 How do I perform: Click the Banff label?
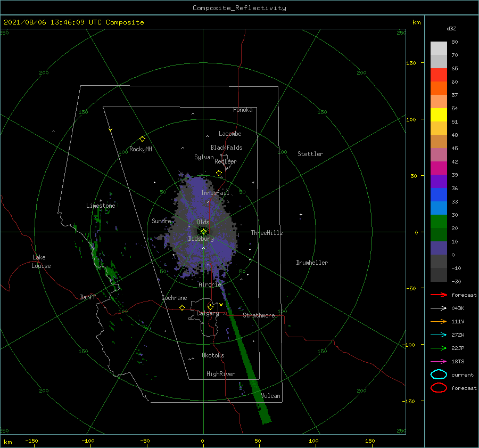tap(88, 297)
